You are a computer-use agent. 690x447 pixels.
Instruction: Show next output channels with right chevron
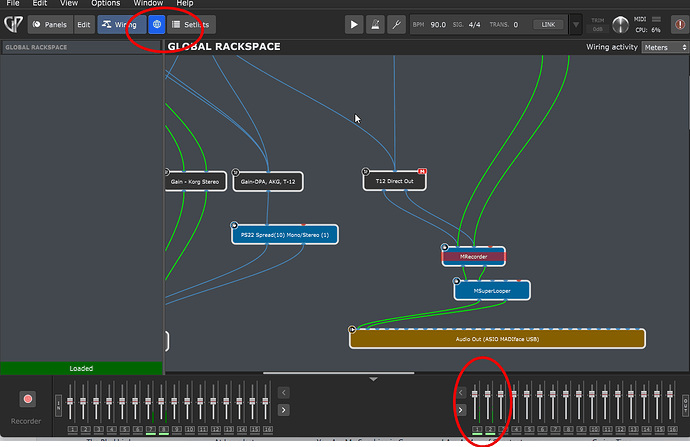coord(461,410)
